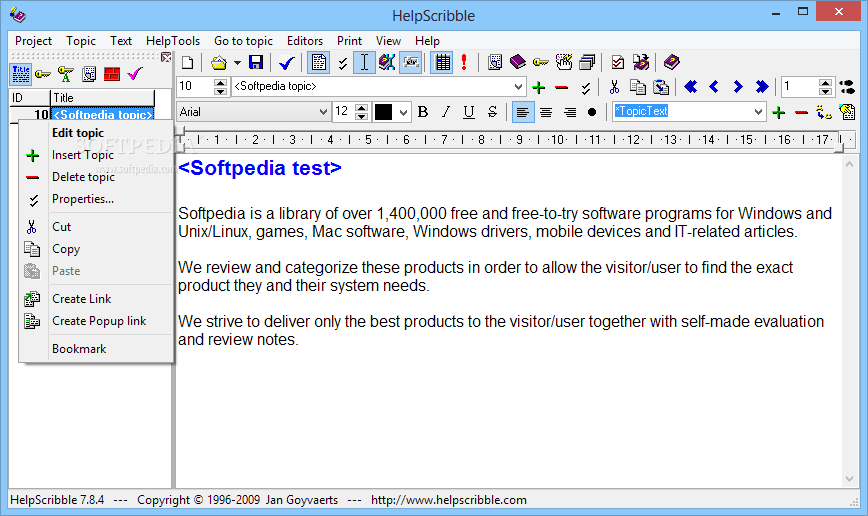The height and width of the screenshot is (516, 868).
Task: Open the *TopicText style dropdown
Action: [x=758, y=112]
